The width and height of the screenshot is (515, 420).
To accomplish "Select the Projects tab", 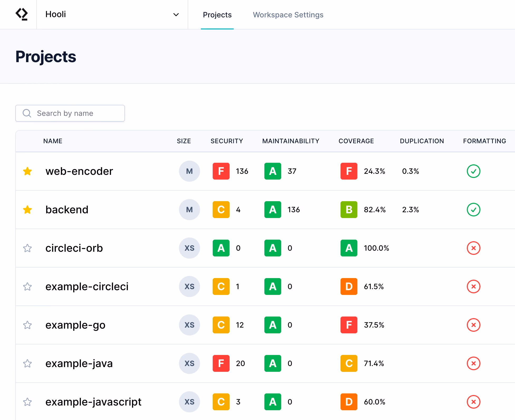I will [x=217, y=15].
